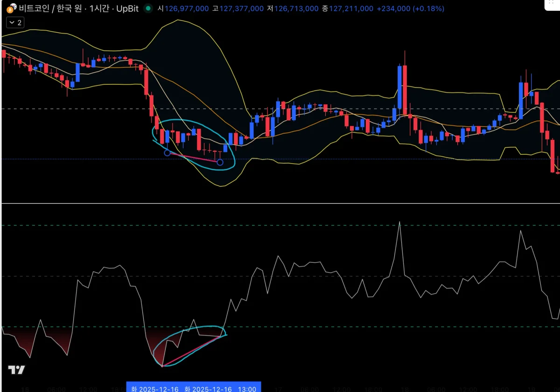This screenshot has width=560, height=392.
Task: Select the left anchor circle of the pink trend line
Action: pos(167,152)
